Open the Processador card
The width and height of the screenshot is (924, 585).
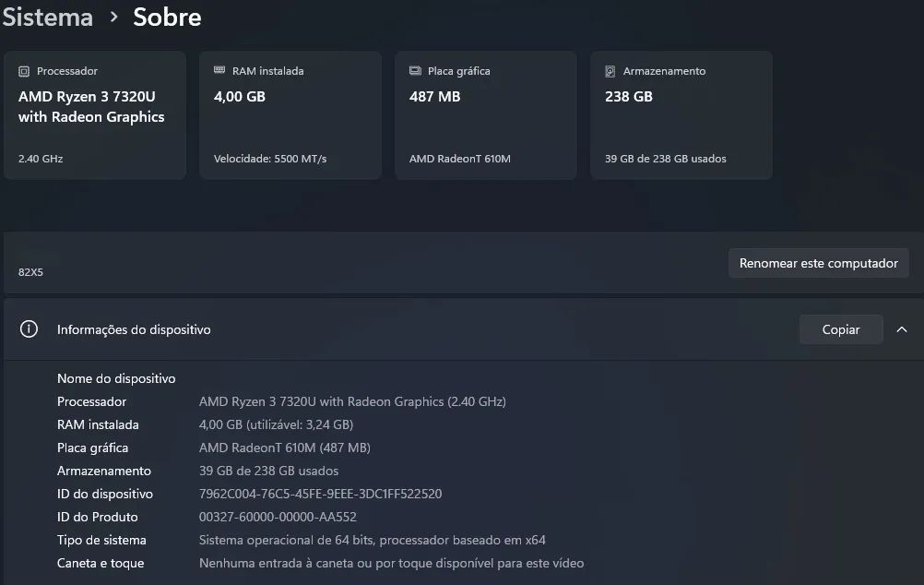click(x=95, y=115)
